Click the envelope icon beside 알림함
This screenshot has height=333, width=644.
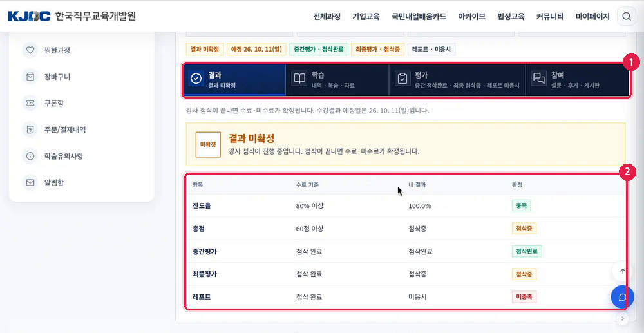pos(30,182)
